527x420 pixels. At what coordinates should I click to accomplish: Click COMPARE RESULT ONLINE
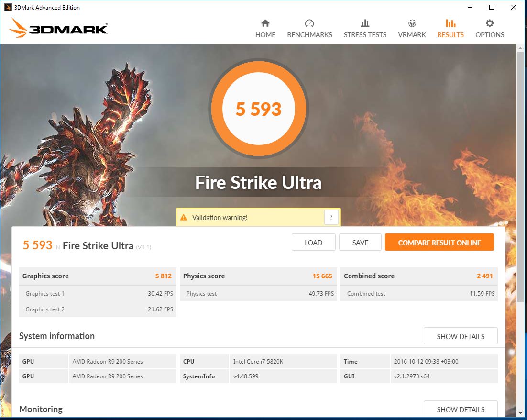coord(439,243)
